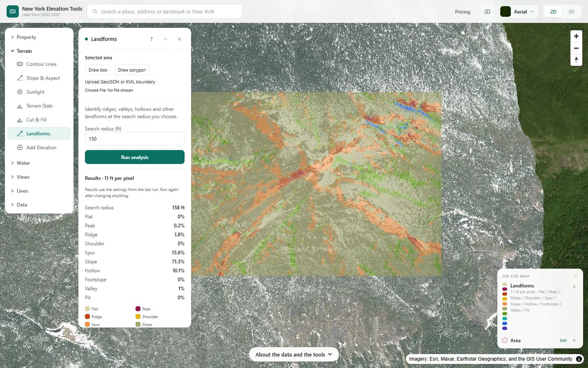Open Landforms help question mark
Image resolution: width=588 pixels, height=368 pixels.
(151, 39)
